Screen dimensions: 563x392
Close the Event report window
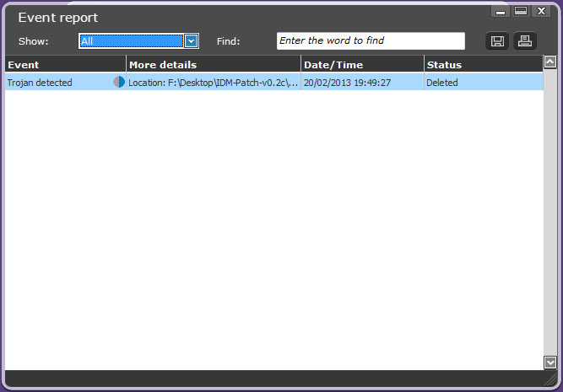pos(541,11)
